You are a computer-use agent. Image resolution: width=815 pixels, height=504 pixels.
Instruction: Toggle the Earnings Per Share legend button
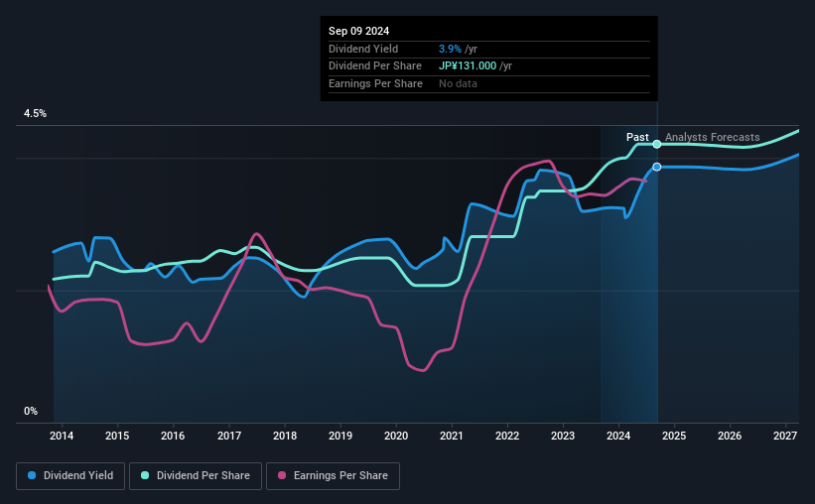pos(333,476)
